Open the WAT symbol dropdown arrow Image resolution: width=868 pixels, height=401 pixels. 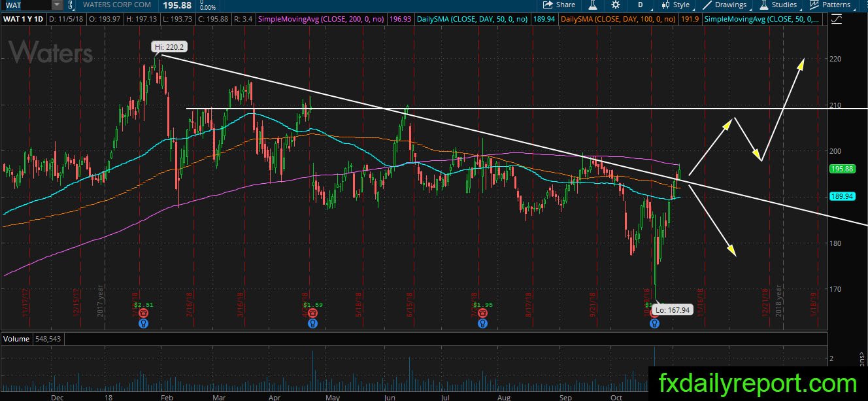click(57, 5)
